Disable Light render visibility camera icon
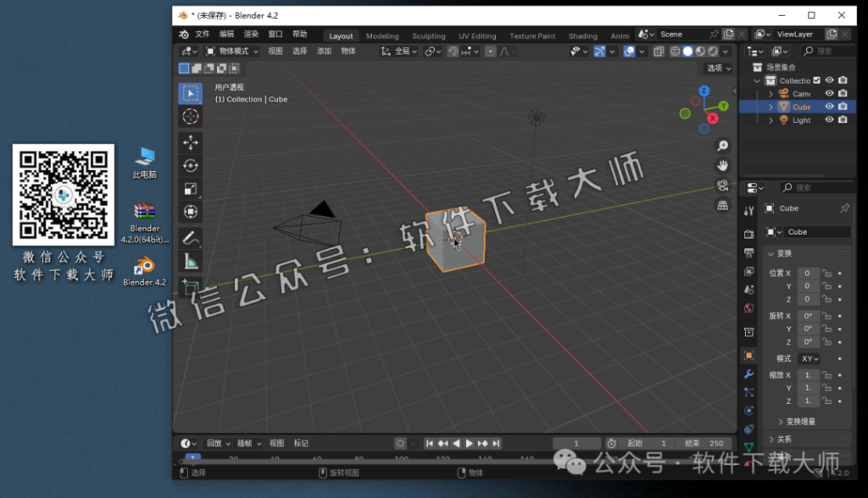The width and height of the screenshot is (868, 498). pos(843,119)
